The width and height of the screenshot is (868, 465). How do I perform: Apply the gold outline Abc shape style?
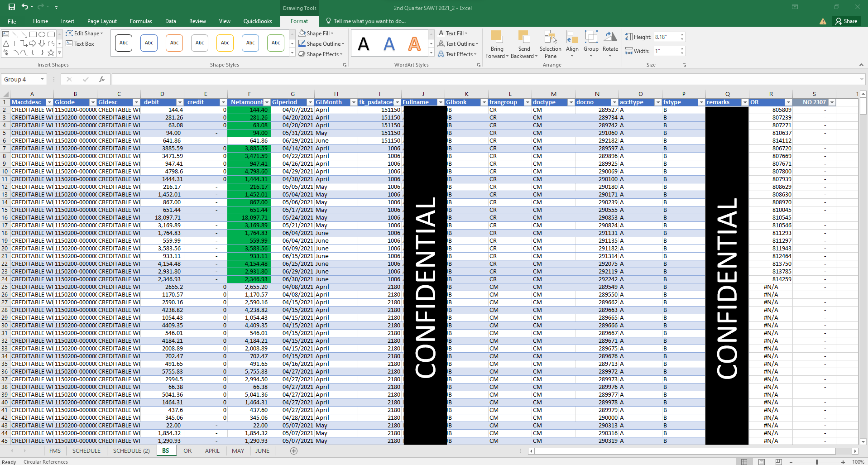click(225, 43)
